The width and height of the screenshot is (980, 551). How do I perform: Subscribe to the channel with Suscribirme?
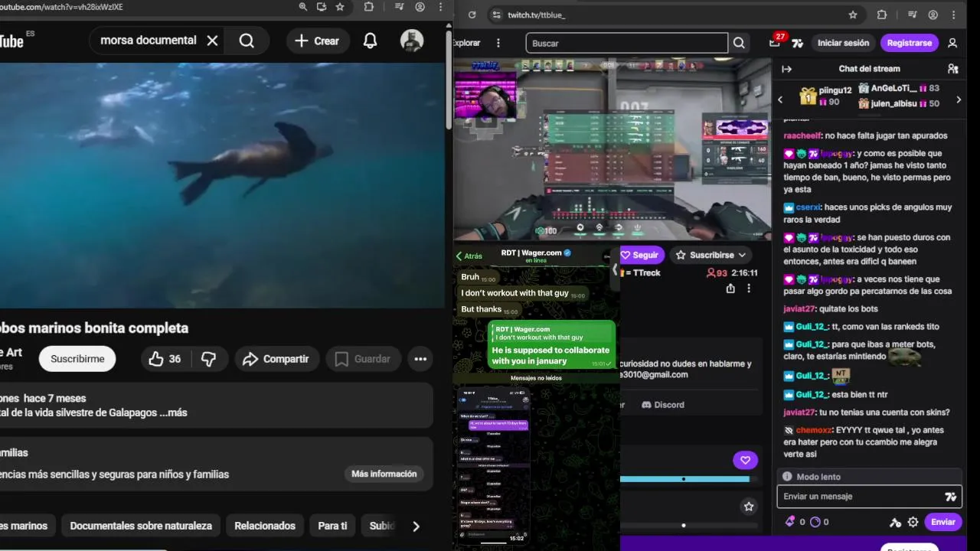77,359
